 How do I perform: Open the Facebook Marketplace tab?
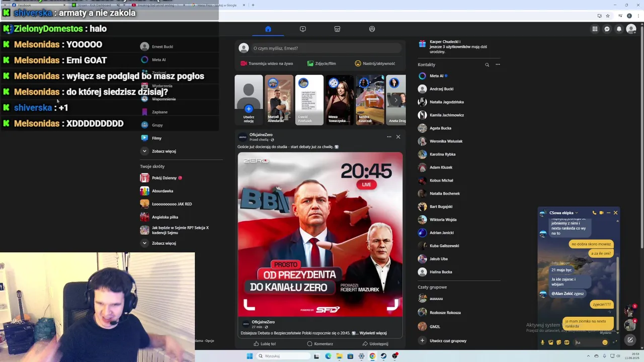(337, 29)
